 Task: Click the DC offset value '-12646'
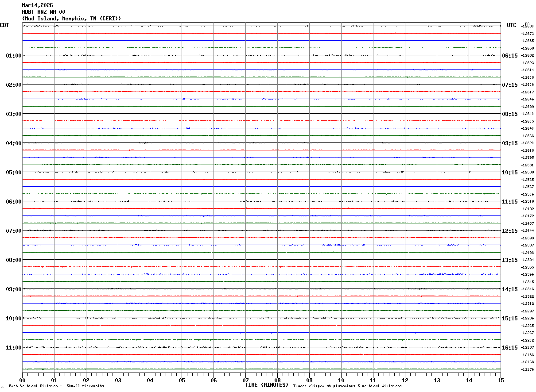coord(527,100)
